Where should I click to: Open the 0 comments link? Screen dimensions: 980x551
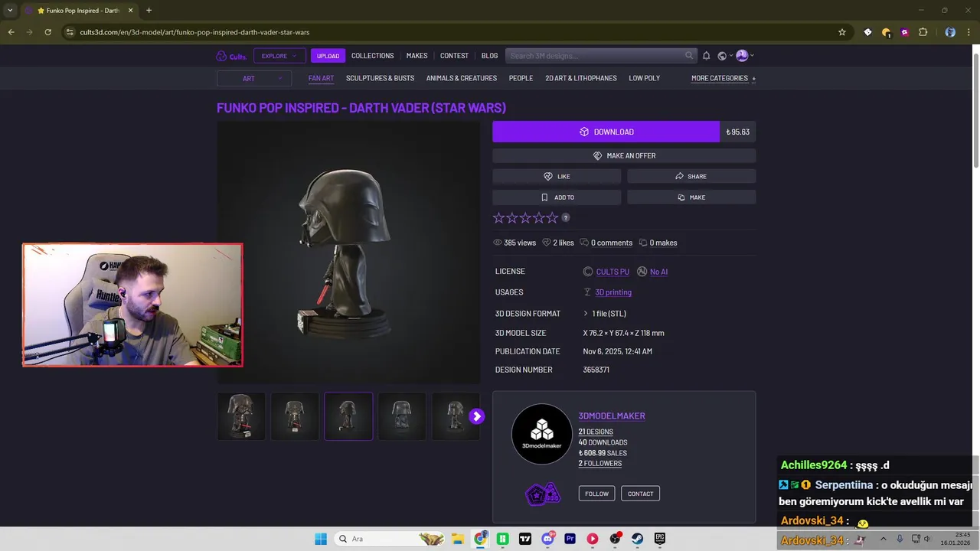pyautogui.click(x=611, y=243)
